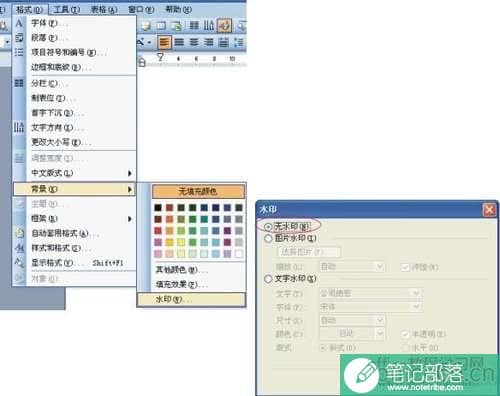Click the text direction toolbar icon
The height and width of the screenshot is (396, 500).
tap(209, 25)
